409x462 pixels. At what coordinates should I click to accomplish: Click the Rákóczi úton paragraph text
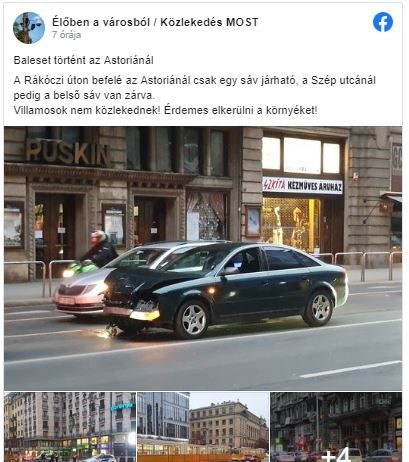(x=195, y=88)
